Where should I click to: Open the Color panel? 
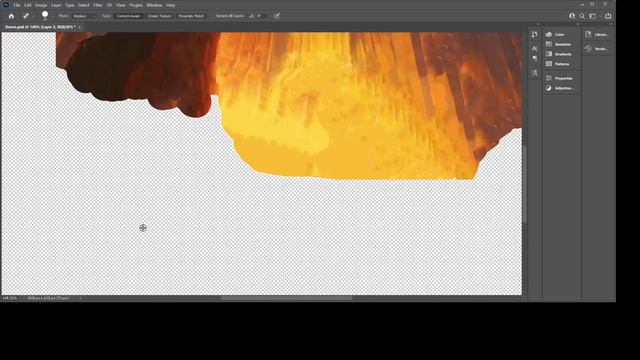coord(560,35)
